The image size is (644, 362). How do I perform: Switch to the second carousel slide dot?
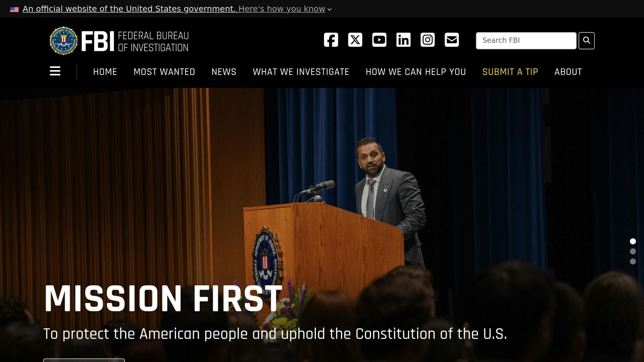633,251
